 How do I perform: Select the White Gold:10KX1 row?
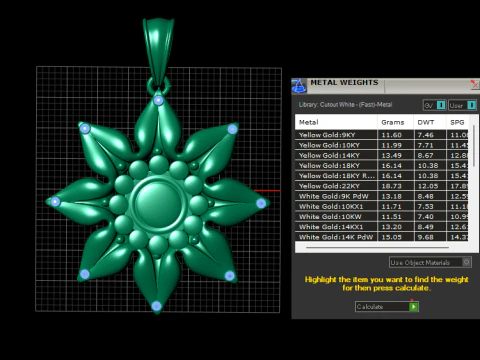coord(382,207)
